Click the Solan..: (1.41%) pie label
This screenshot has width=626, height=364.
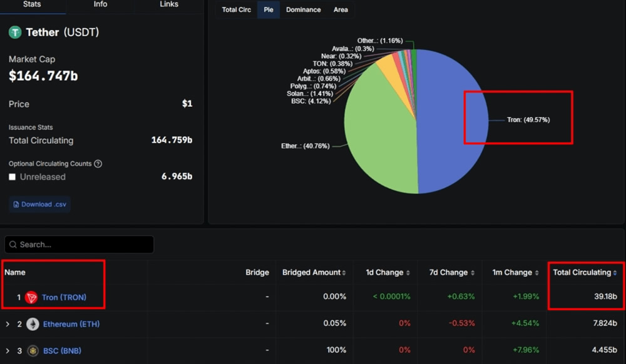(310, 94)
